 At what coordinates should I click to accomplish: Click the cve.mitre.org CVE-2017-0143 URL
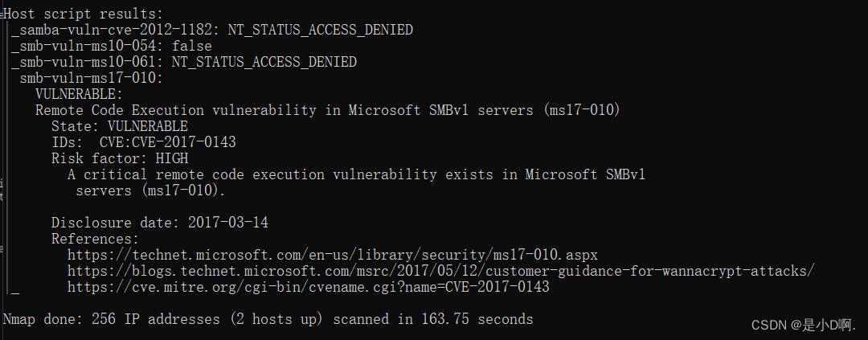309,287
